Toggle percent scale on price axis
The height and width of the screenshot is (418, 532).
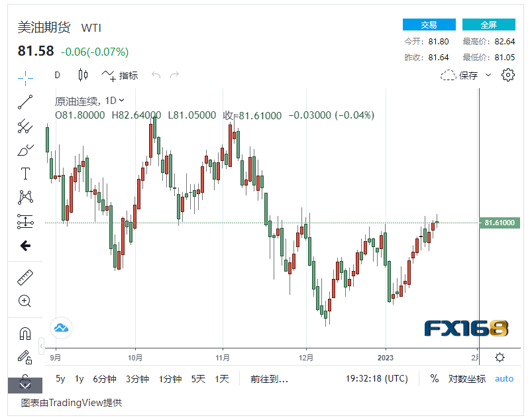tap(435, 378)
